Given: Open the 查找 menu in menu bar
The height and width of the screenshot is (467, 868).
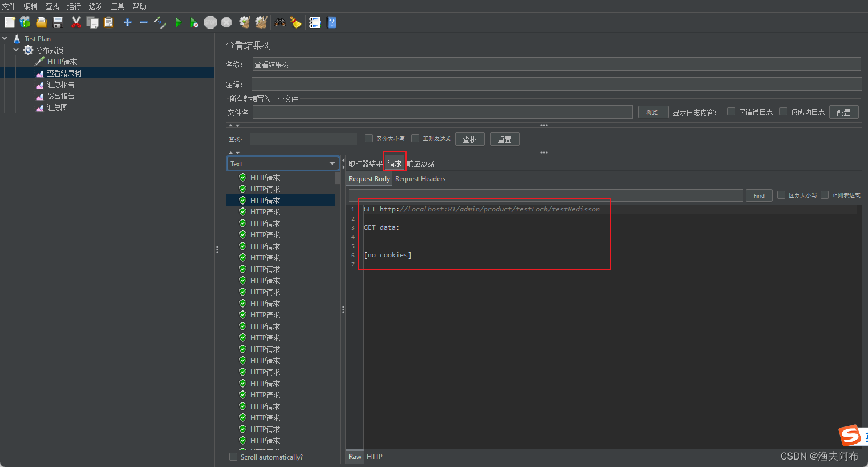Looking at the screenshot, I should (x=52, y=6).
